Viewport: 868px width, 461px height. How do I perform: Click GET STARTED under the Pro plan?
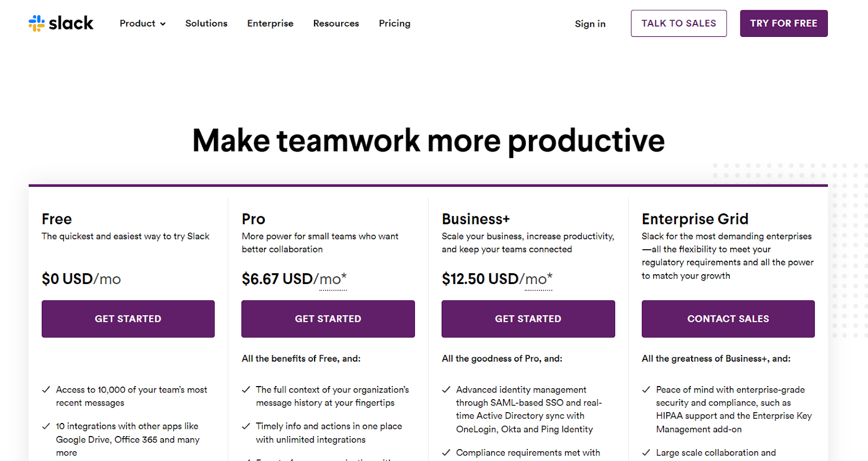pyautogui.click(x=328, y=319)
